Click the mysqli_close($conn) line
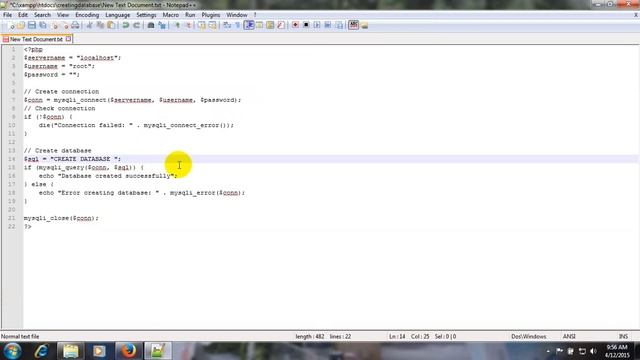This screenshot has height=360, width=640. [61, 218]
